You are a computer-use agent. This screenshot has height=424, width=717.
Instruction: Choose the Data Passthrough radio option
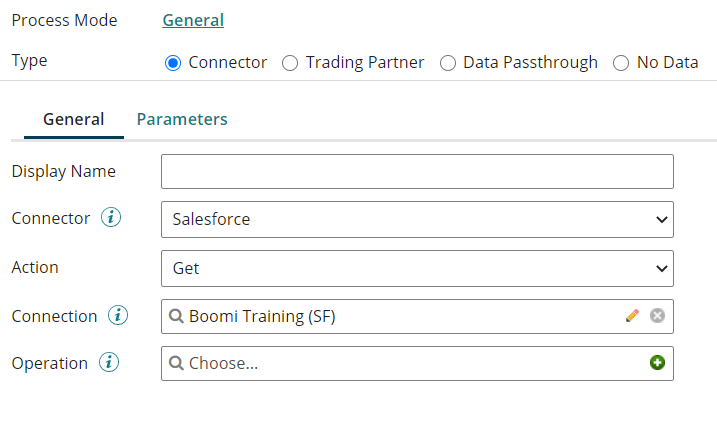447,63
